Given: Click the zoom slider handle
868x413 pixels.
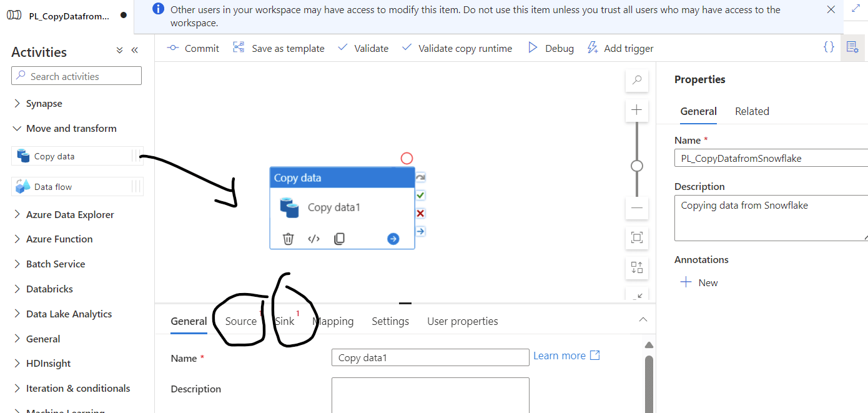Looking at the screenshot, I should click(637, 166).
